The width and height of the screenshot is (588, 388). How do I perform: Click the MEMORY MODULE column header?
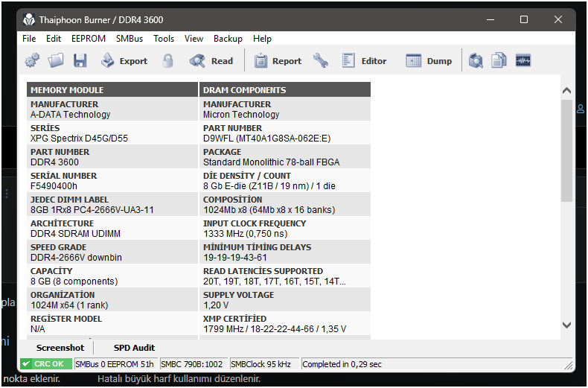pos(112,89)
